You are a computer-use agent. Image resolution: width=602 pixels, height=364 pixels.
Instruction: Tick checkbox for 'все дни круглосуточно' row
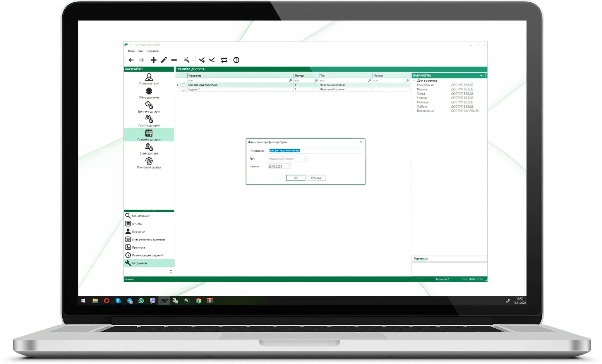[184, 85]
